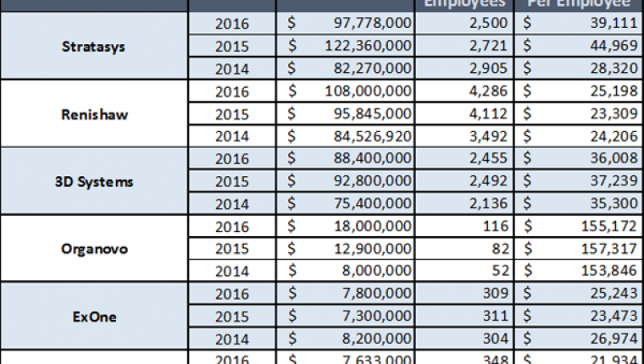This screenshot has width=644, height=364.
Task: Click the 8,000,000 amount cell
Action: [346, 271]
